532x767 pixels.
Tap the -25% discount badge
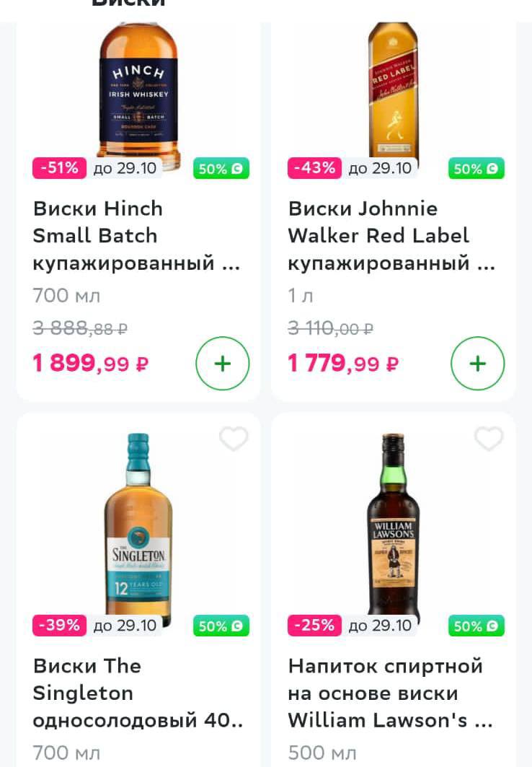314,625
